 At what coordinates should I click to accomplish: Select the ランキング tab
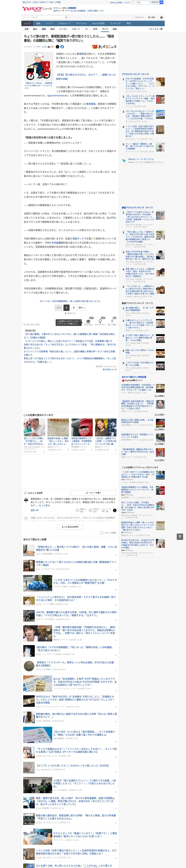pos(115,24)
